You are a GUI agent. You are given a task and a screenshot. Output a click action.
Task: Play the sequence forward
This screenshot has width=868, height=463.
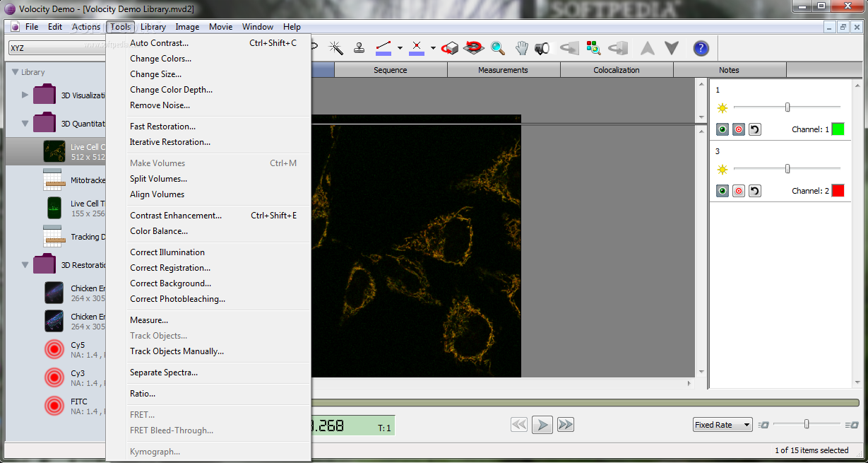coord(542,424)
